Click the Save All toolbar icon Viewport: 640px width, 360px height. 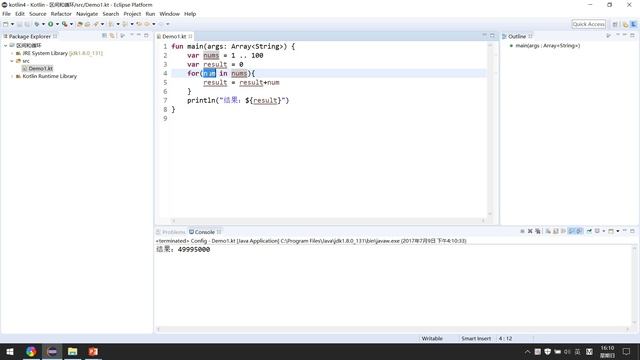[27, 24]
